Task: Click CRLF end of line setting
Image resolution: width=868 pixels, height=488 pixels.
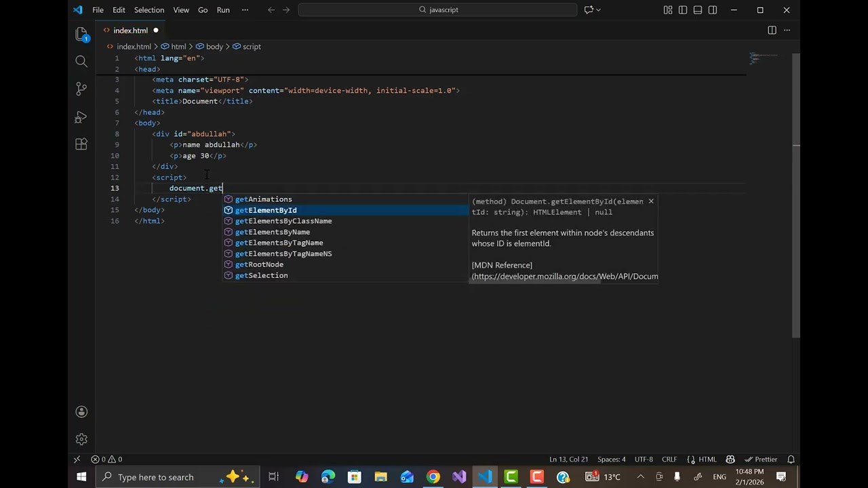Action: (x=669, y=459)
